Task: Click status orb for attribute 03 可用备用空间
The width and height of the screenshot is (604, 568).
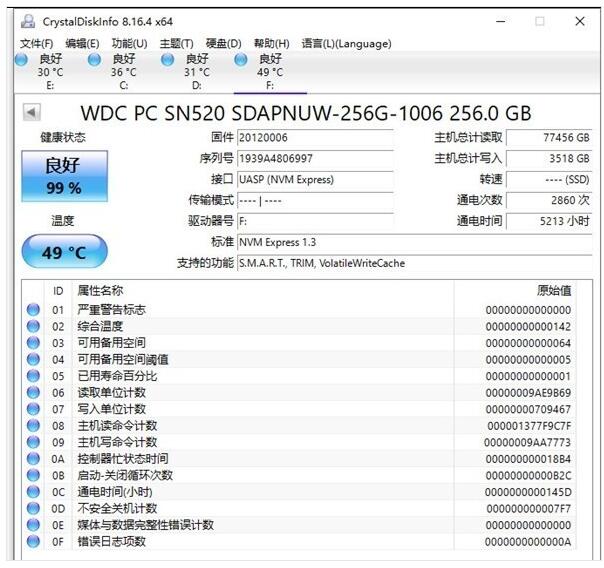Action: pyautogui.click(x=34, y=343)
